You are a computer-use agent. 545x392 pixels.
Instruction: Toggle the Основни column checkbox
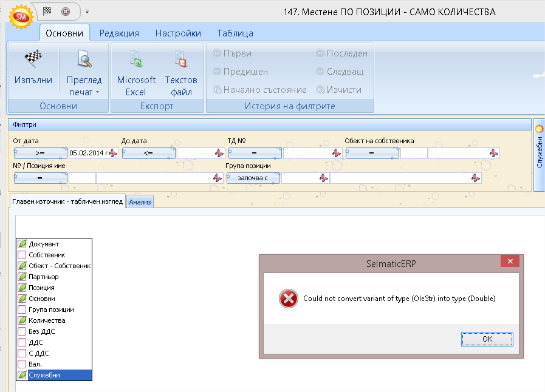click(x=22, y=299)
